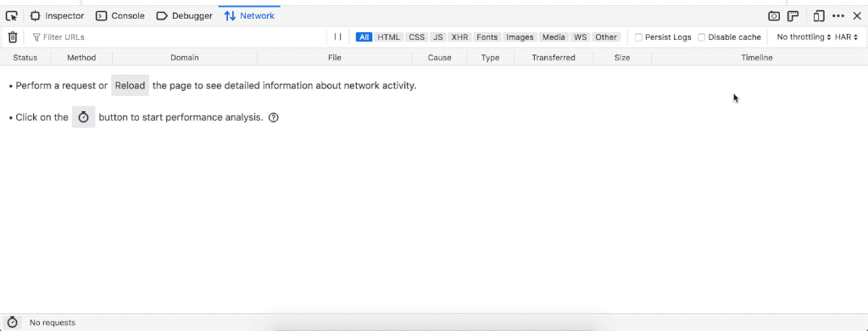This screenshot has width=868, height=331.
Task: Filter requests by Fonts
Action: tap(487, 37)
